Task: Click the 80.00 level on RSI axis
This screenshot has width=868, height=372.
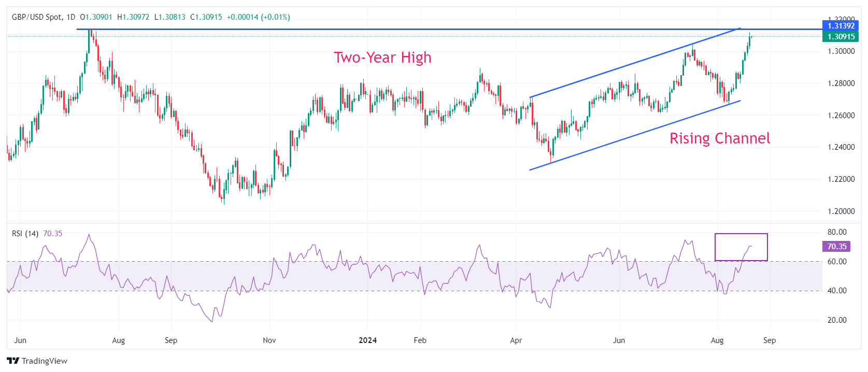Action: point(837,232)
